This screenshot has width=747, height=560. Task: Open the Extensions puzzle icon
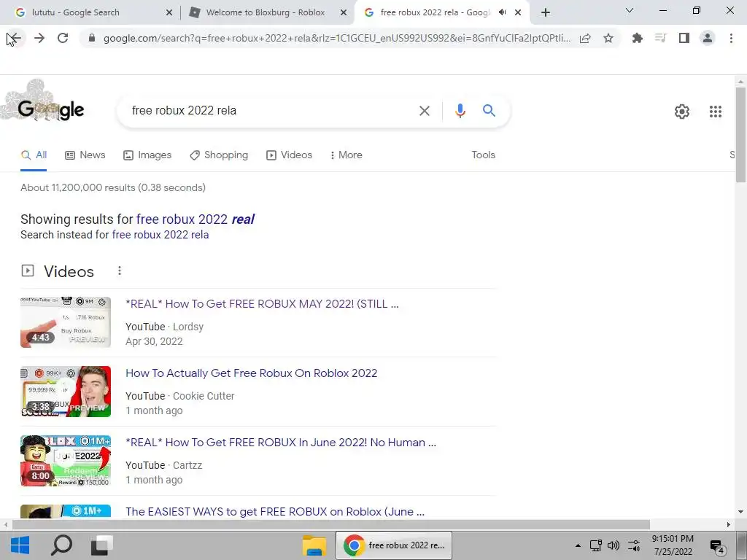tap(637, 38)
